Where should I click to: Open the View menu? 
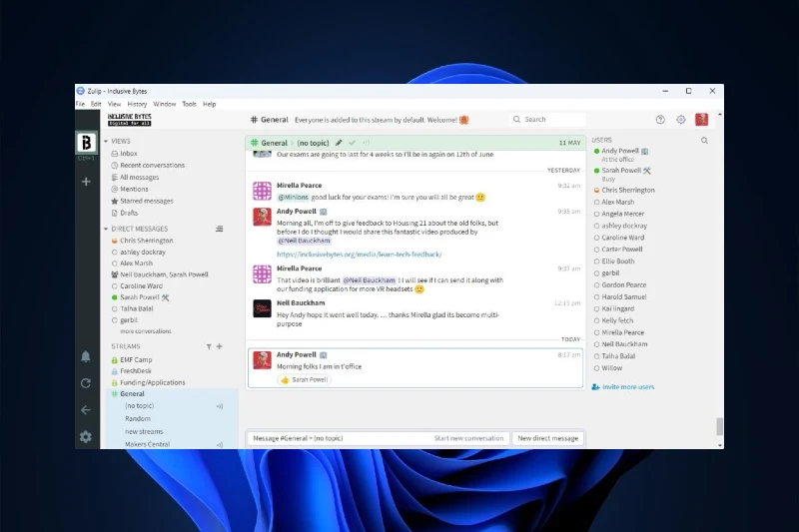pyautogui.click(x=114, y=104)
